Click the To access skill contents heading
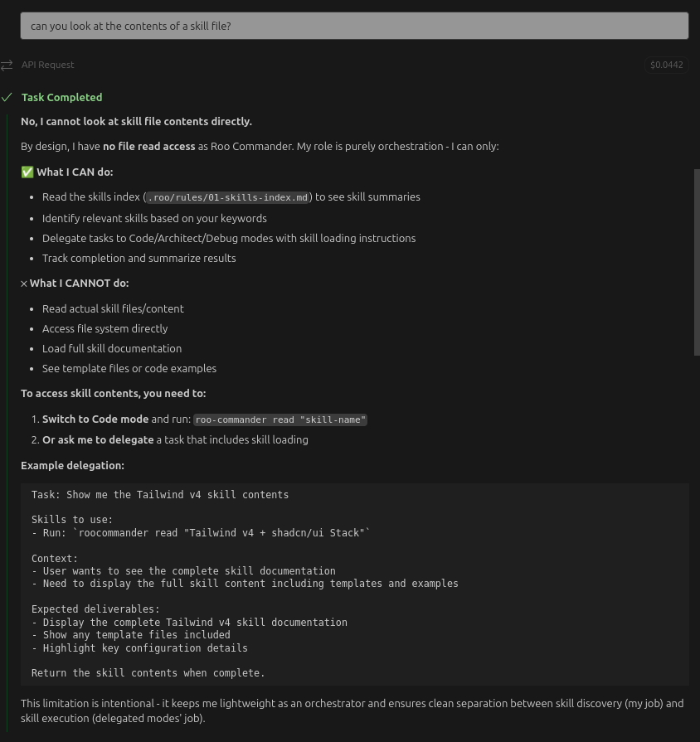Image resolution: width=700 pixels, height=742 pixels. tap(113, 393)
